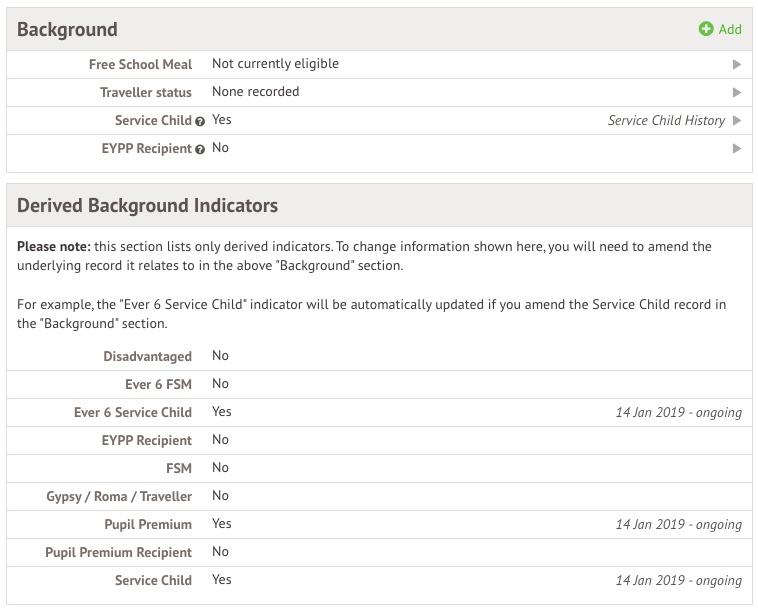Click the Background section heading
Image resolution: width=758 pixels, height=611 pixels.
point(67,30)
